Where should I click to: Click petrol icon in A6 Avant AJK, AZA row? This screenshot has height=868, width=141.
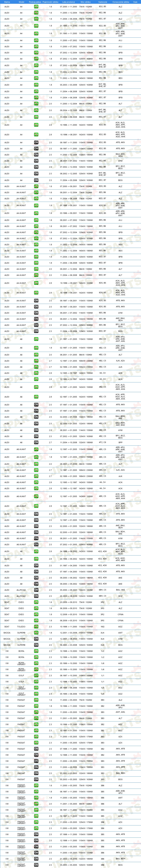tap(36, 470)
